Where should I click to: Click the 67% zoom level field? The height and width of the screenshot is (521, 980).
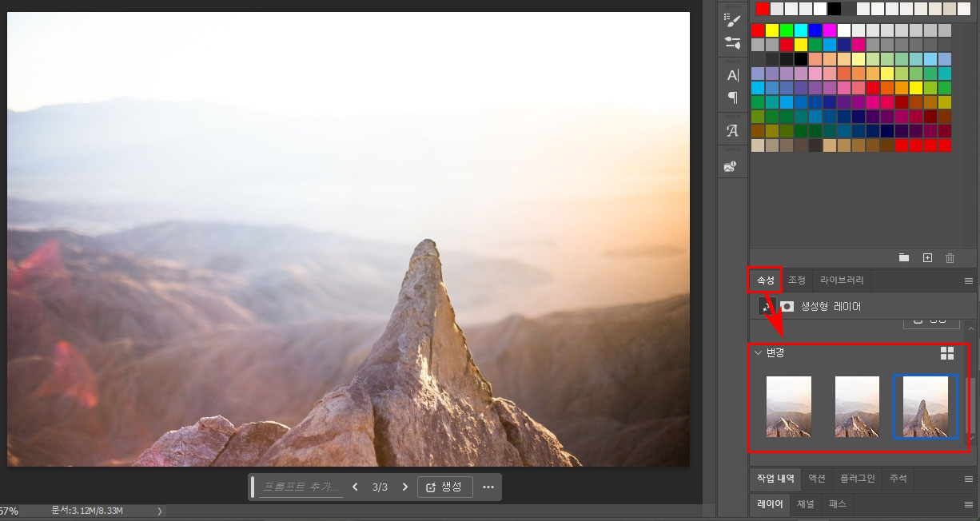click(x=10, y=511)
